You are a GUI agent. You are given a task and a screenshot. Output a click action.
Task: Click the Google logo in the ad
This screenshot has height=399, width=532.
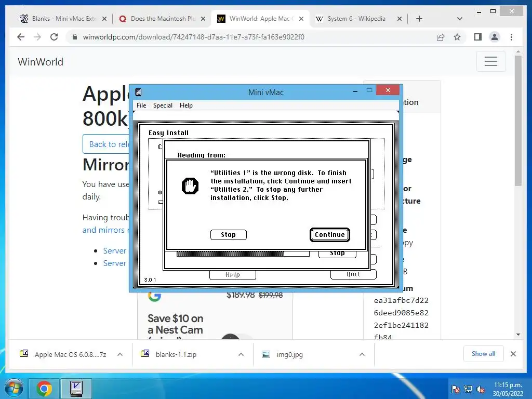[154, 296]
